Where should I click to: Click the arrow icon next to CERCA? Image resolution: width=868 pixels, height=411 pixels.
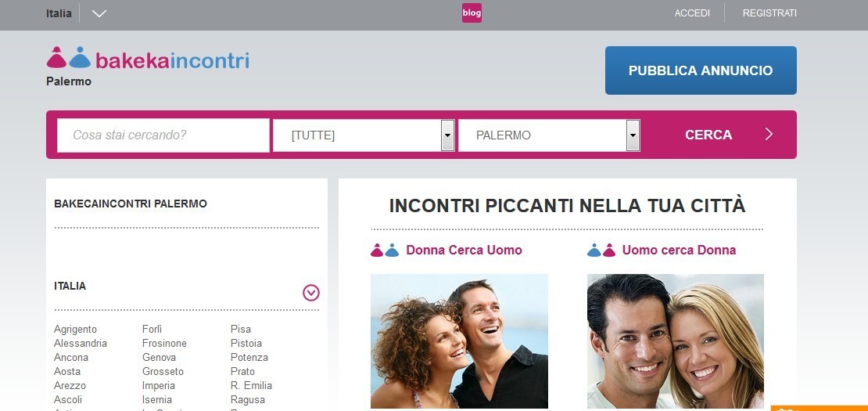click(x=769, y=134)
